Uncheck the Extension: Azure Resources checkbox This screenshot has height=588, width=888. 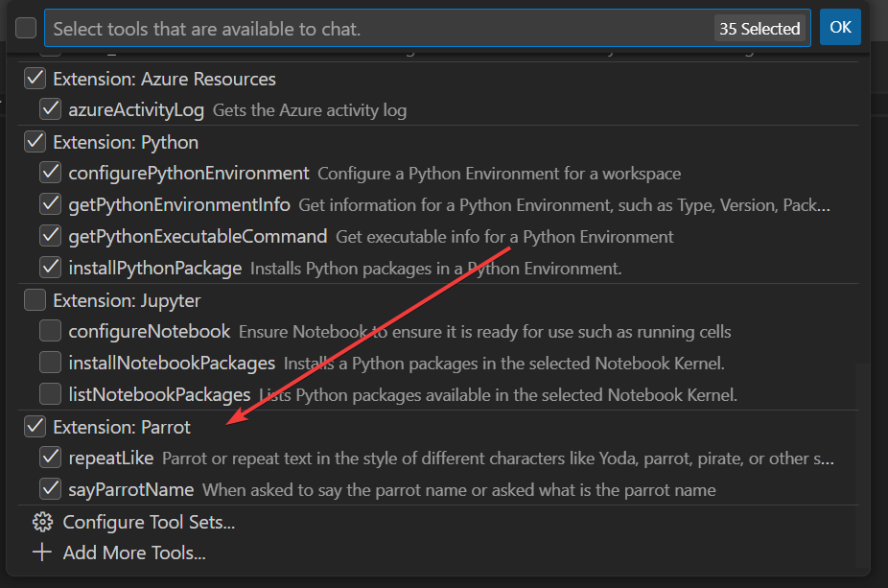tap(35, 78)
